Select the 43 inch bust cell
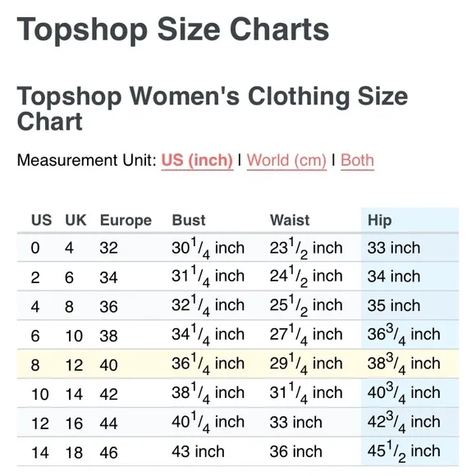The image size is (476, 476). 198,451
